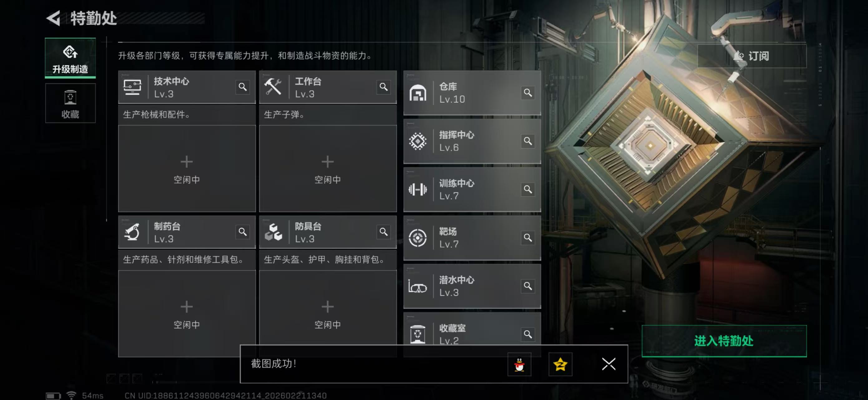This screenshot has height=400, width=868.
Task: Open 靶场 Lv.7 department card
Action: [x=472, y=238]
